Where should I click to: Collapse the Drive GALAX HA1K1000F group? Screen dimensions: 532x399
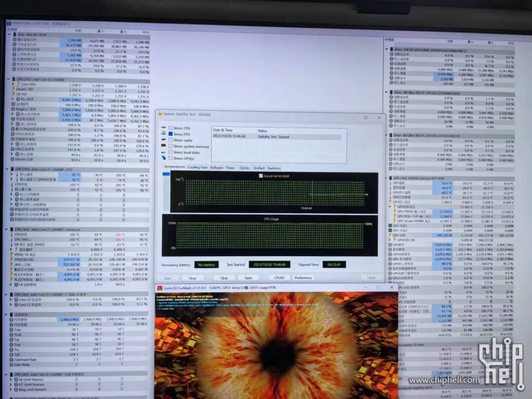pos(387,49)
